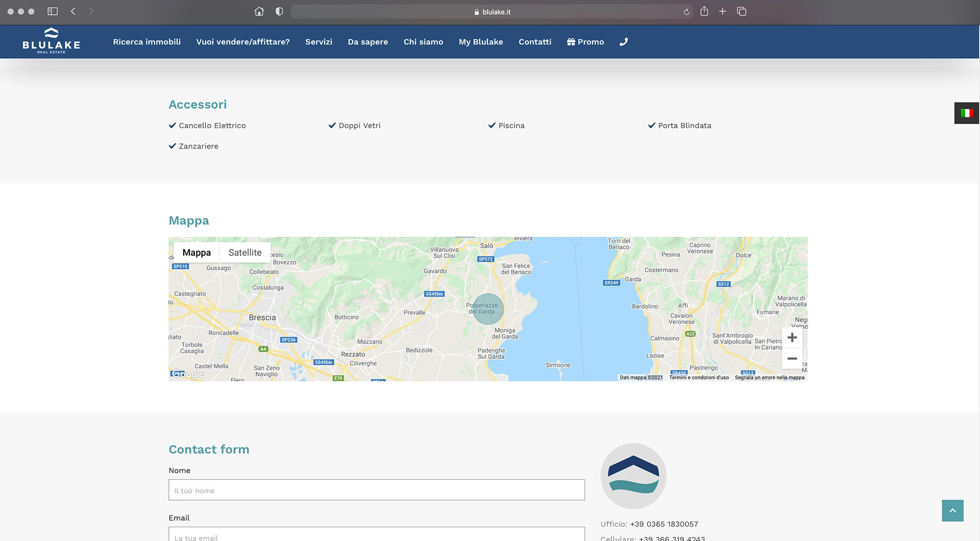Screen dimensions: 980x541
Task: Switch map to Mappa view
Action: click(197, 253)
